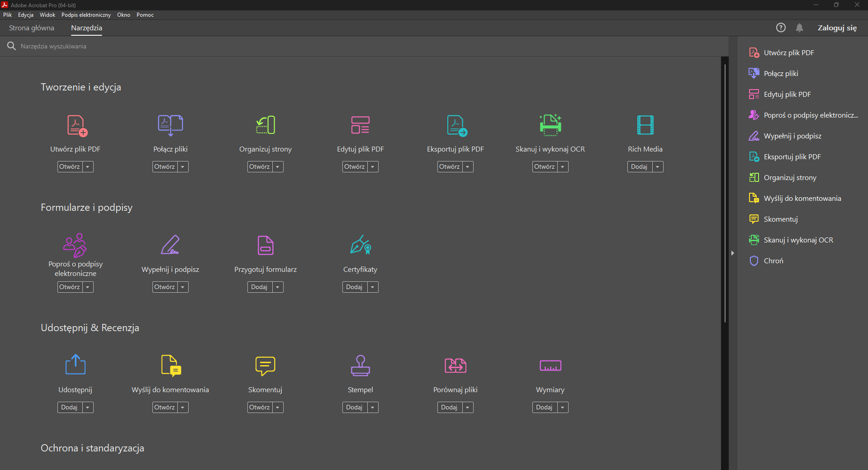This screenshot has width=868, height=470.
Task: Open Skomentuj shortcut icon in right panel
Action: click(x=754, y=219)
